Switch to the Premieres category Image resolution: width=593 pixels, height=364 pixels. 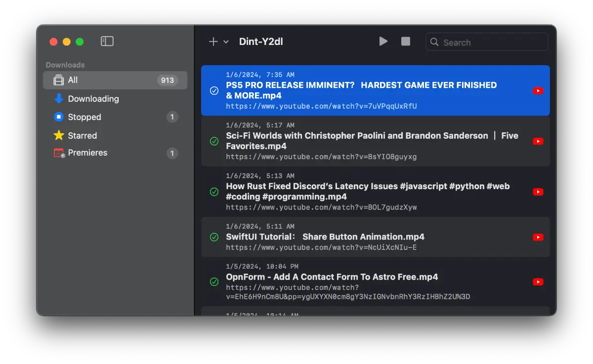tap(87, 153)
